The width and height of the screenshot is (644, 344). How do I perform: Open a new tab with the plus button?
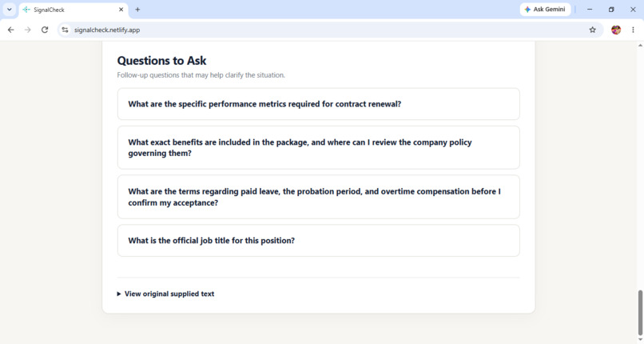coord(137,10)
